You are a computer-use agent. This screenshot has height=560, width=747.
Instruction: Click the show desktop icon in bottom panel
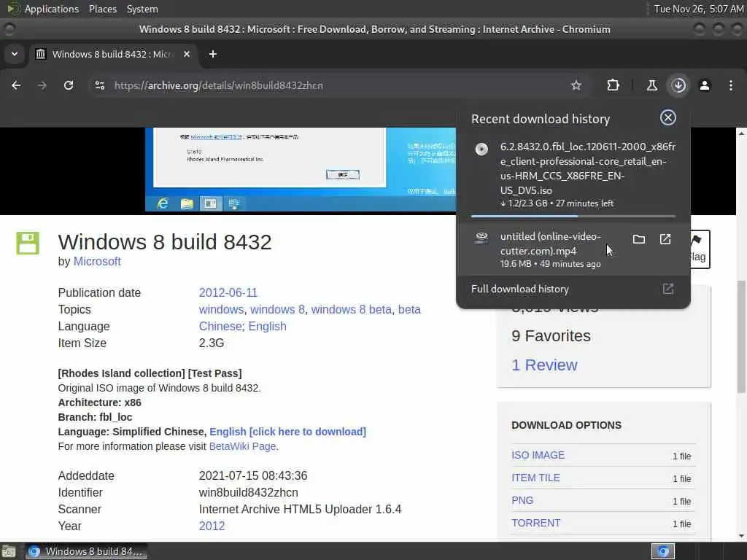point(9,551)
